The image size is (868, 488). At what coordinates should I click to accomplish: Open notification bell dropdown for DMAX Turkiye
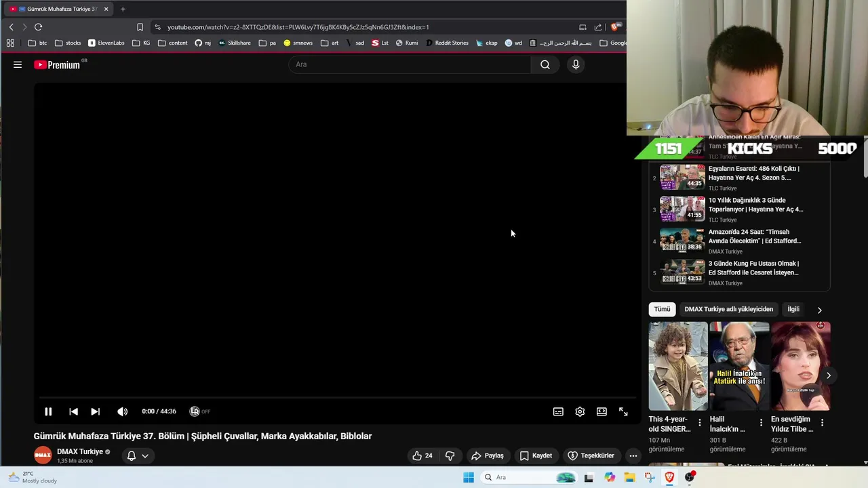tap(138, 455)
